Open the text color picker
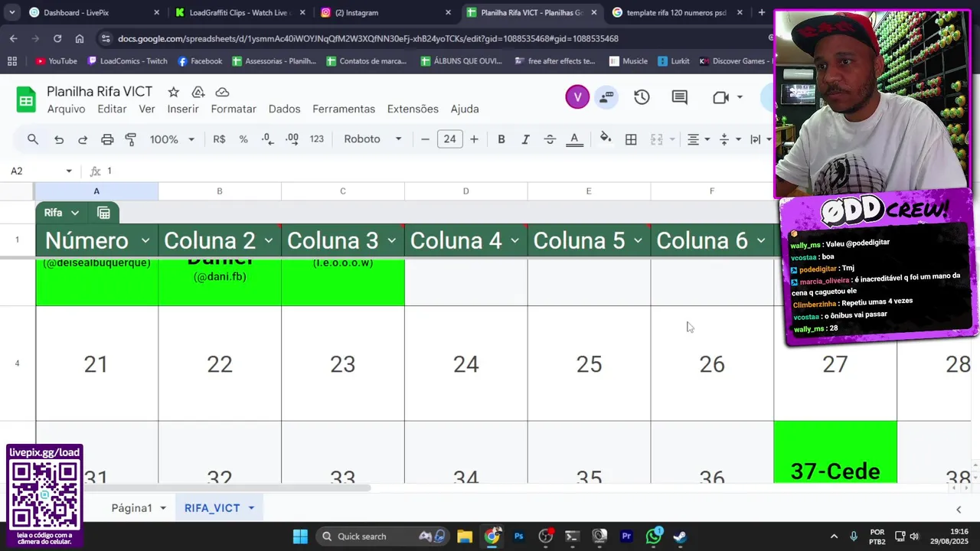Image resolution: width=980 pixels, height=551 pixels. tap(574, 139)
